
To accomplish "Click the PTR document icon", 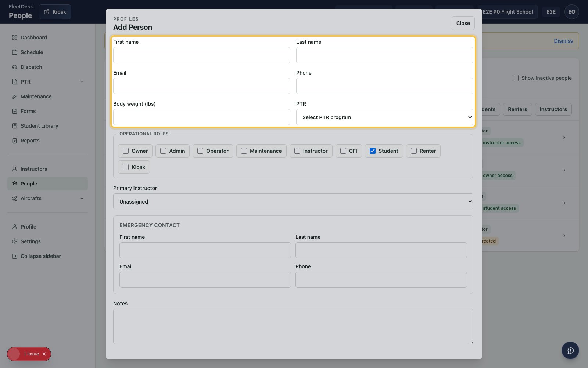I will click(15, 82).
